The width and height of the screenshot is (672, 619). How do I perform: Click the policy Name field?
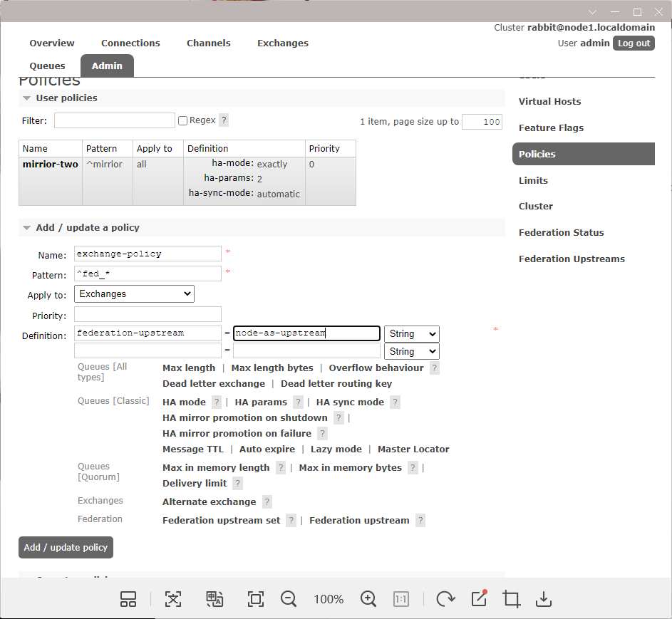coord(148,254)
